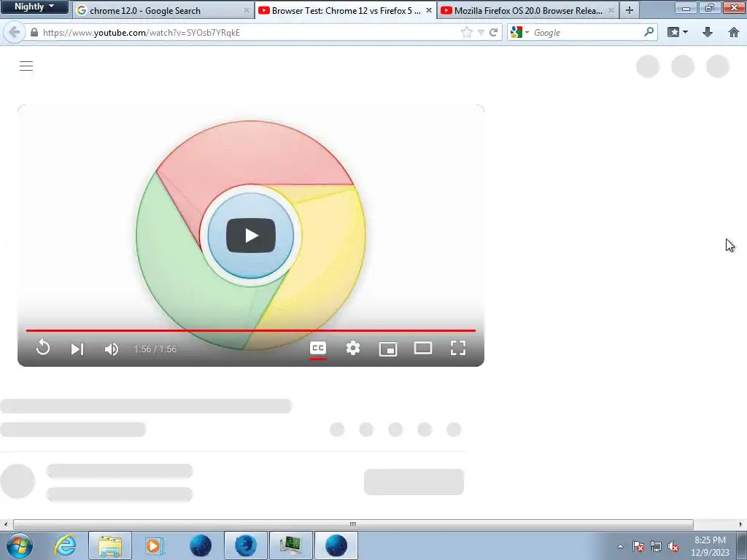747x560 pixels.
Task: Select the Browser Test Chrome 12 vs Firefox tab
Action: coord(345,10)
